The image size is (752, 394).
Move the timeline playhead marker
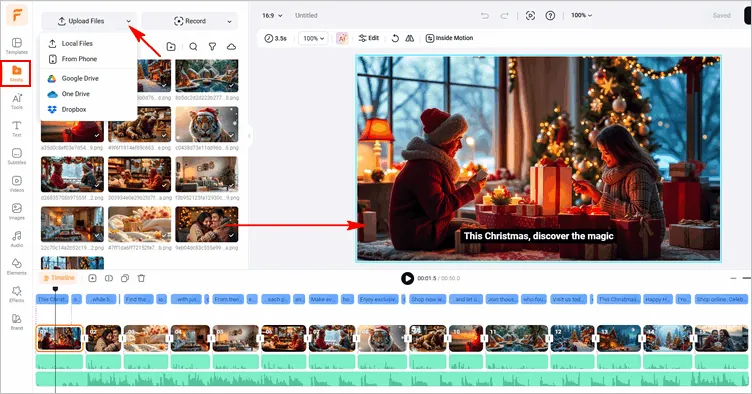(x=55, y=289)
